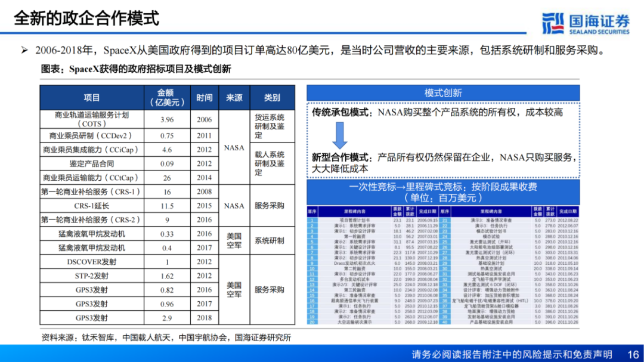This screenshot has height=362, width=644.
Task: Select the 第一轮商业补给服务（CRS-1） cell
Action: click(x=92, y=191)
